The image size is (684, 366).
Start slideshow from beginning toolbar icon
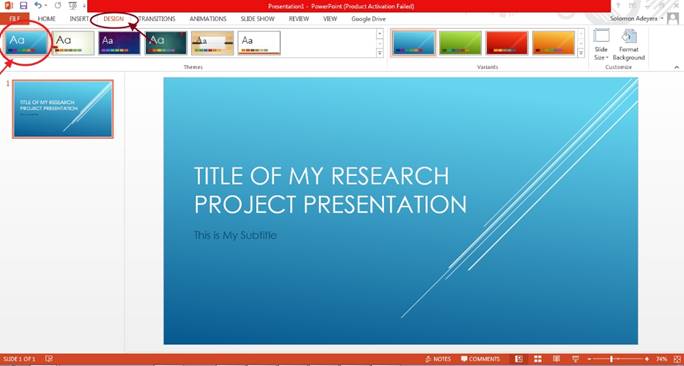tap(72, 5)
